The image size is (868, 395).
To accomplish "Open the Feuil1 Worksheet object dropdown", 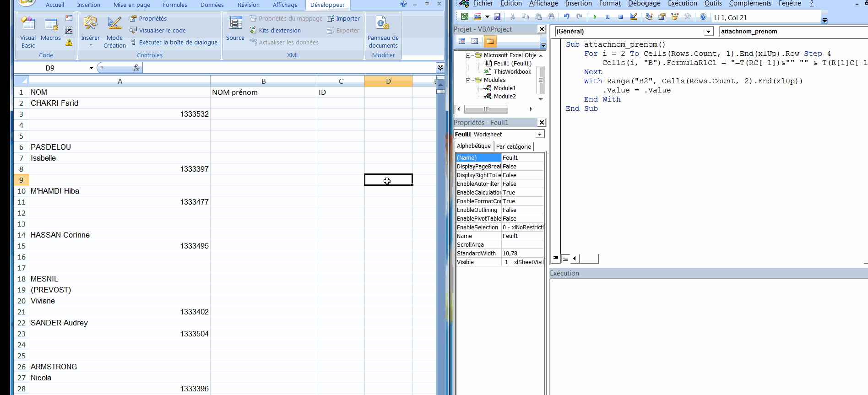I will tap(540, 135).
